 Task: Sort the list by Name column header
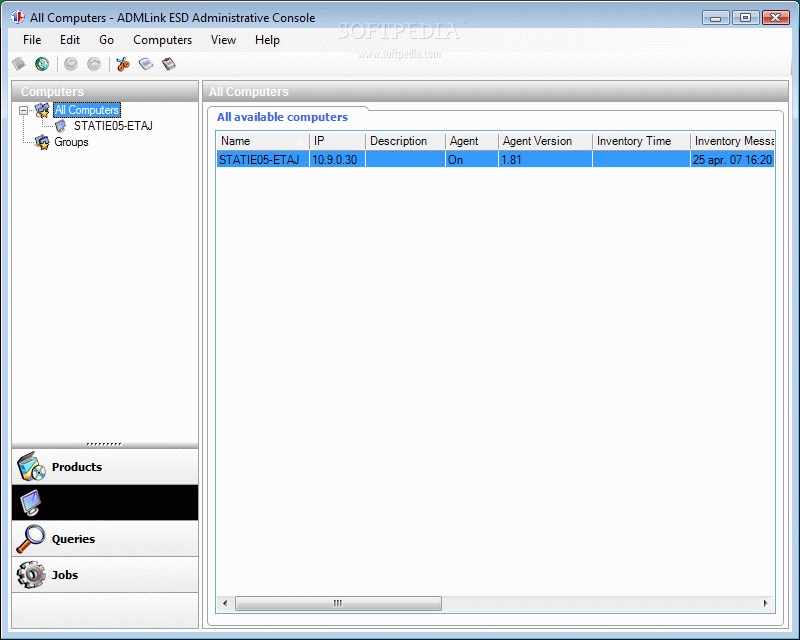(x=263, y=141)
